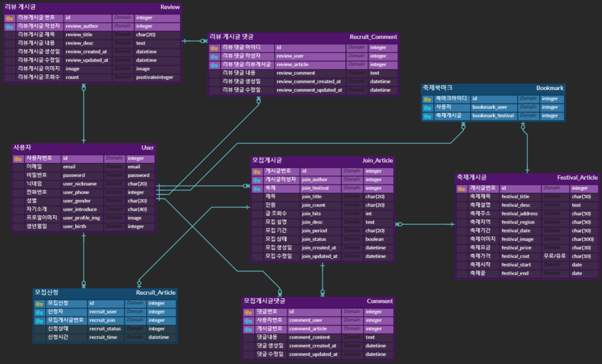Click the blue key icon beside bookmark_festival
The width and height of the screenshot is (602, 364).
coord(427,116)
